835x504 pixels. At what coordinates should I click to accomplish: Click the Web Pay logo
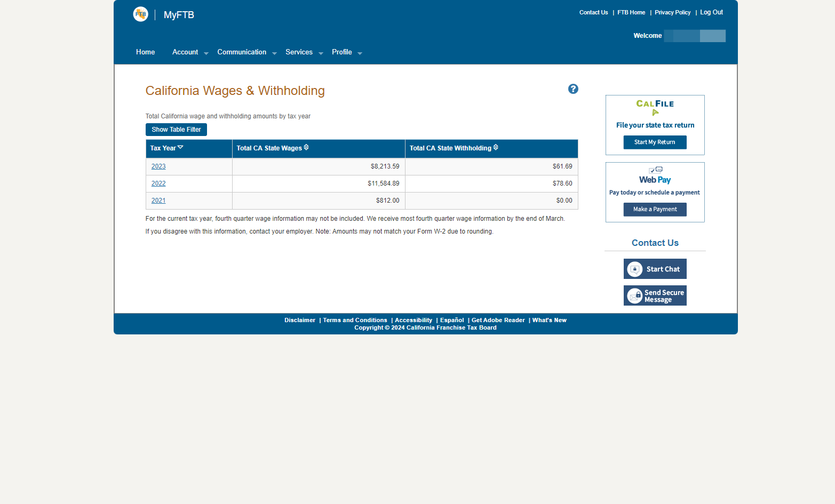point(655,176)
